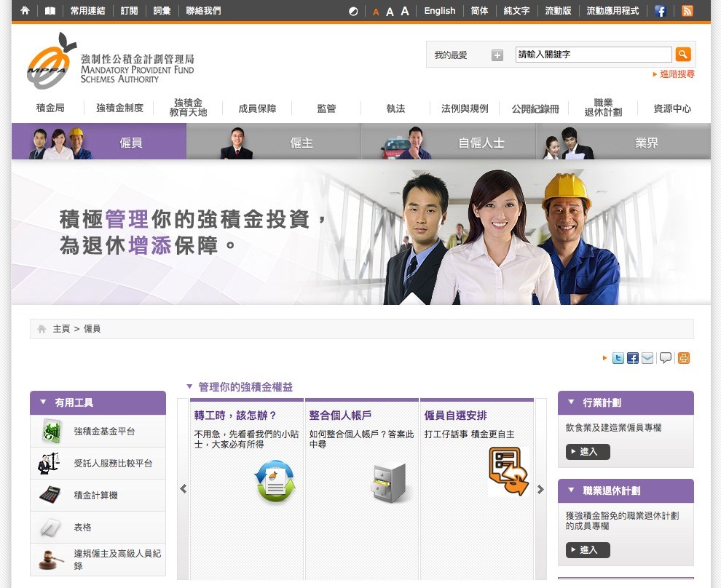This screenshot has width=721, height=588.
Task: Share page by email envelope icon
Action: [x=647, y=358]
